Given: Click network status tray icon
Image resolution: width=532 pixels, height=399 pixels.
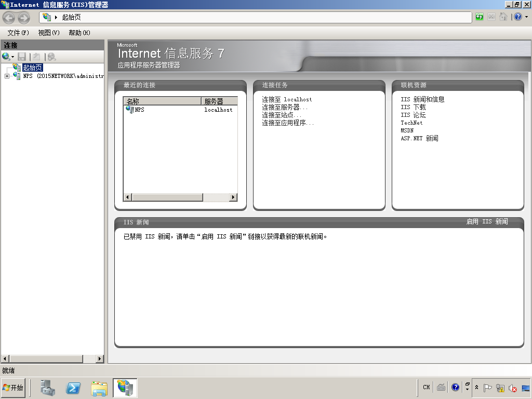Looking at the screenshot, I should pyautogui.click(x=500, y=388).
